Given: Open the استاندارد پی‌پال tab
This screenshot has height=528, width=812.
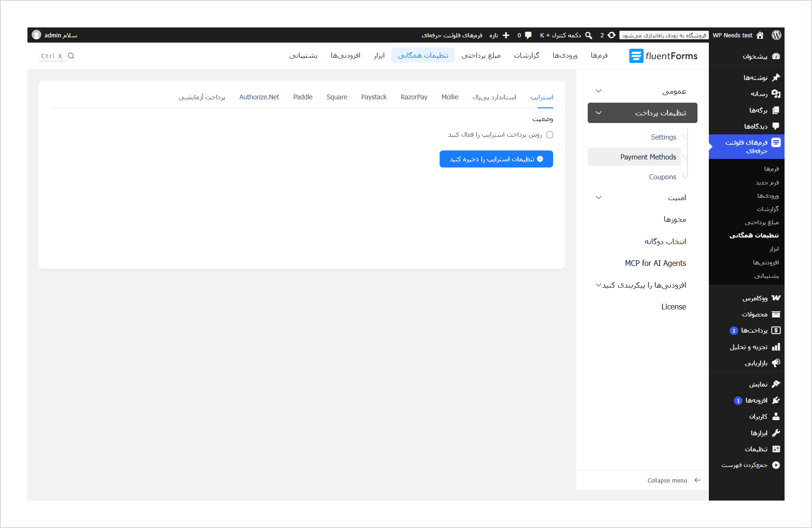Looking at the screenshot, I should click(494, 97).
